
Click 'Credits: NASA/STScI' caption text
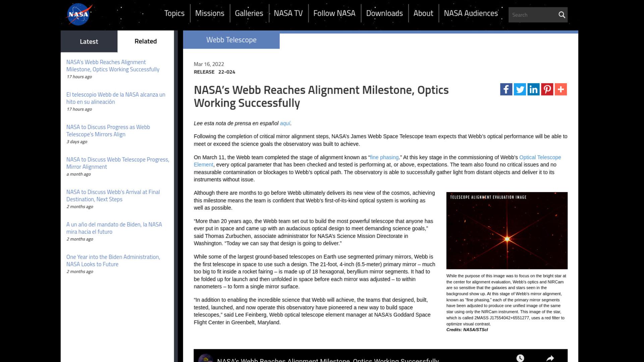pyautogui.click(x=467, y=330)
